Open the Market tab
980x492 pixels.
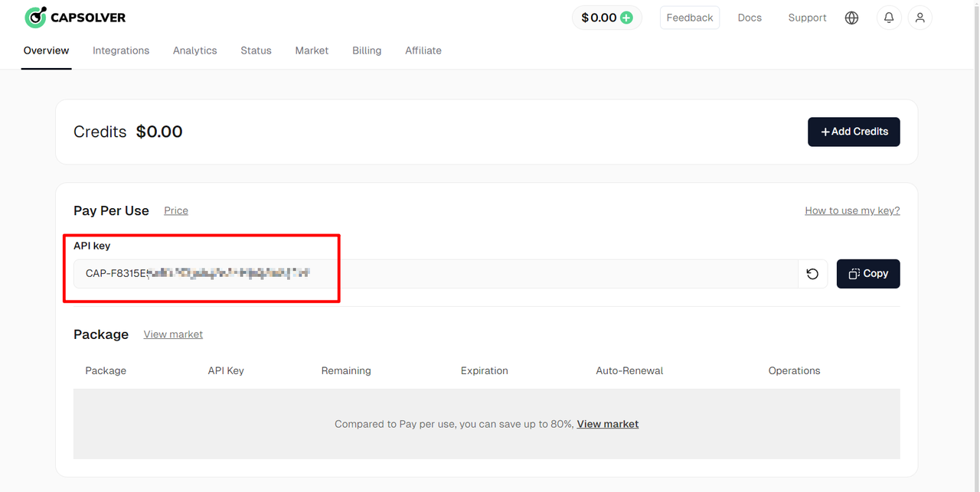(312, 51)
